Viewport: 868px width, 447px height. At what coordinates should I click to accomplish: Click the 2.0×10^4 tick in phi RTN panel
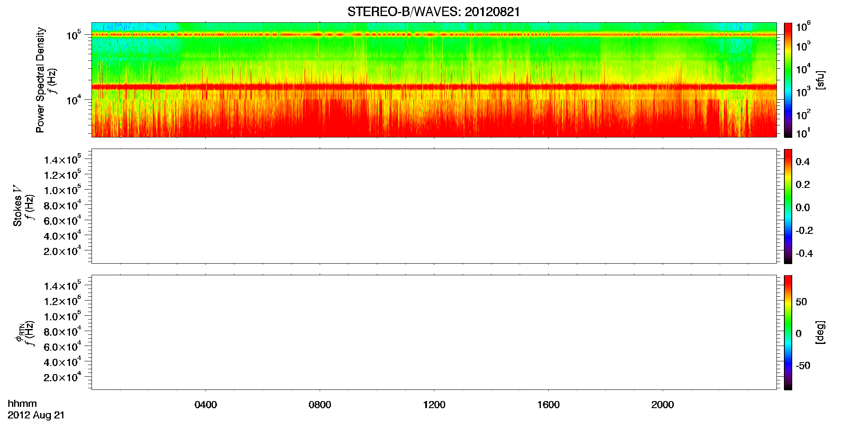(x=63, y=377)
